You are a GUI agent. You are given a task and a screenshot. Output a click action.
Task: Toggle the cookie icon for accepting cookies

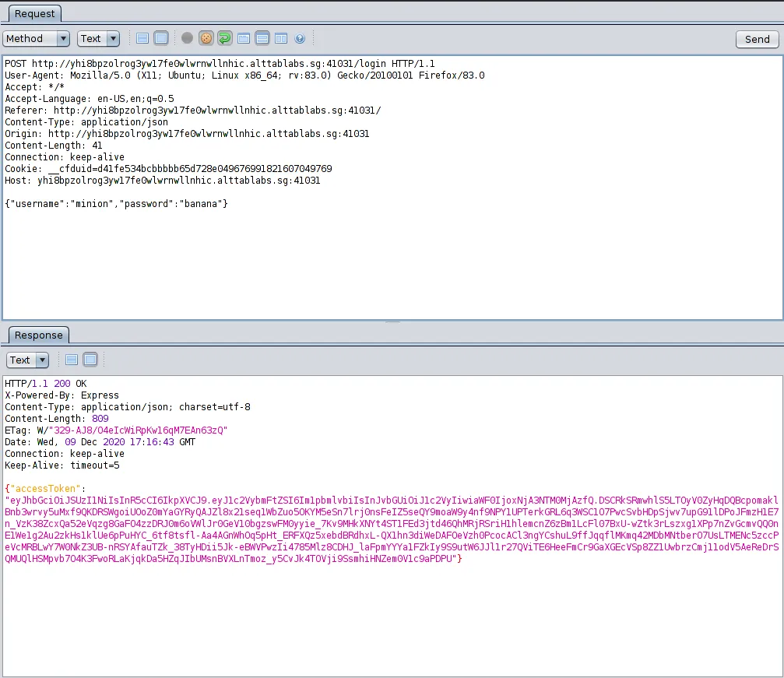(206, 38)
